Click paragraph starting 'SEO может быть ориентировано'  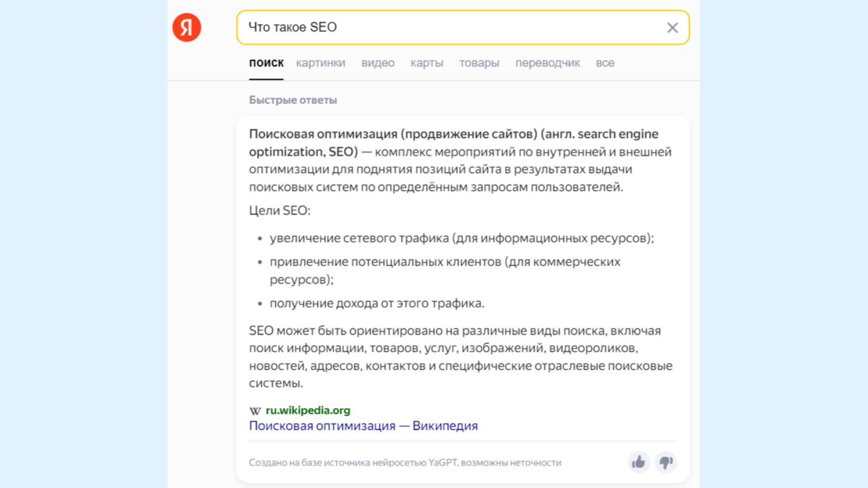pyautogui.click(x=461, y=357)
